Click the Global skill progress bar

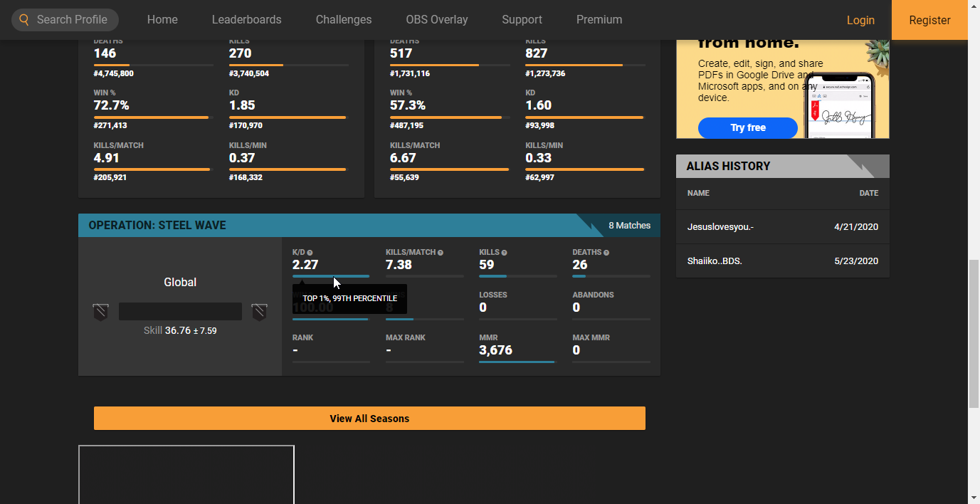click(x=180, y=312)
